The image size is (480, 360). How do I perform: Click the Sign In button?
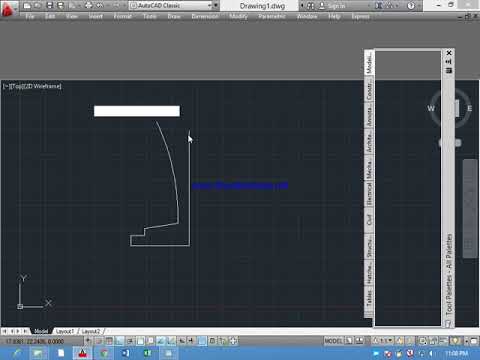click(x=332, y=6)
